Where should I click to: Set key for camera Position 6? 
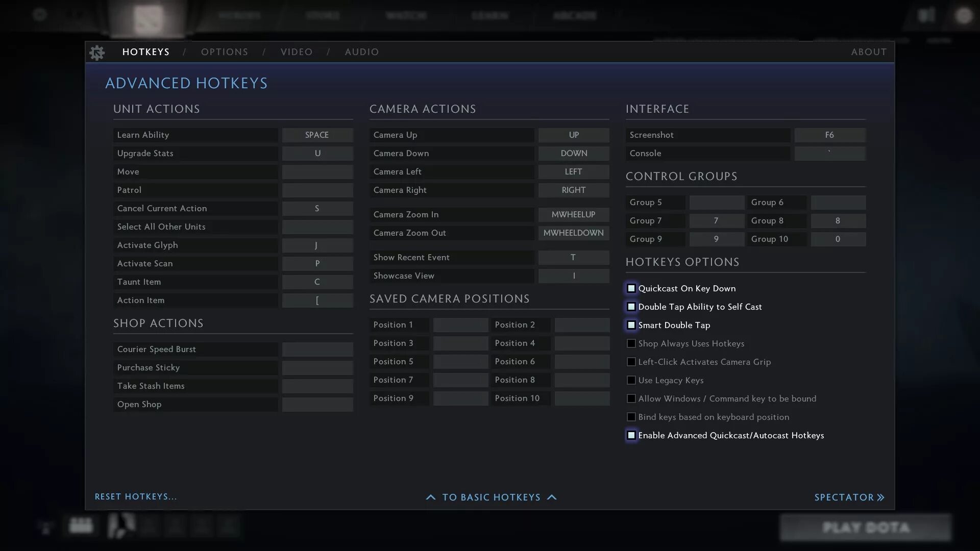582,362
